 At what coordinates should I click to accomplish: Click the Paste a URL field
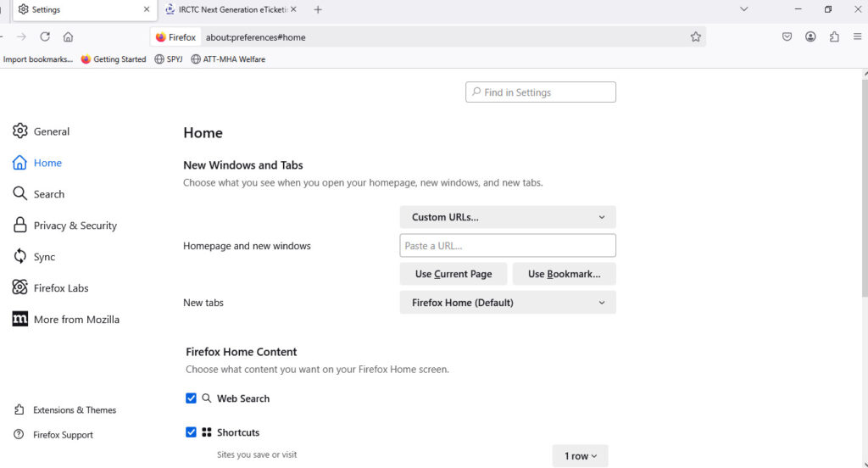coord(507,246)
